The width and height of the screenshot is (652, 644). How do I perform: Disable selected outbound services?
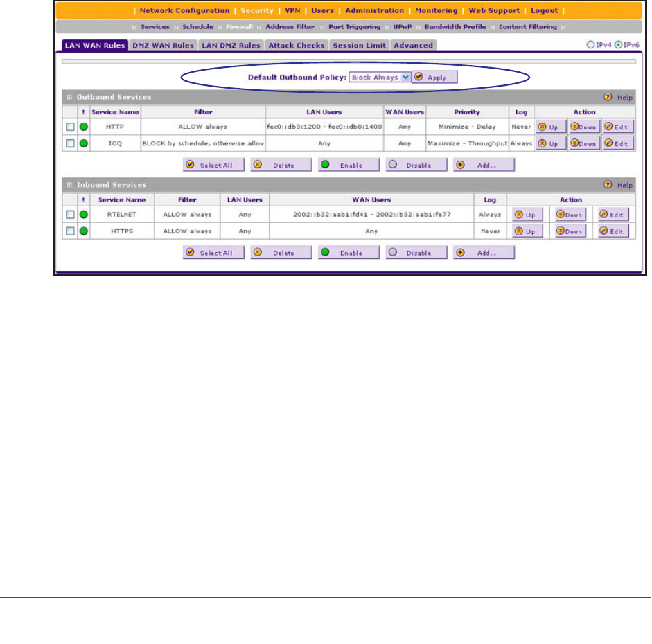pos(416,165)
